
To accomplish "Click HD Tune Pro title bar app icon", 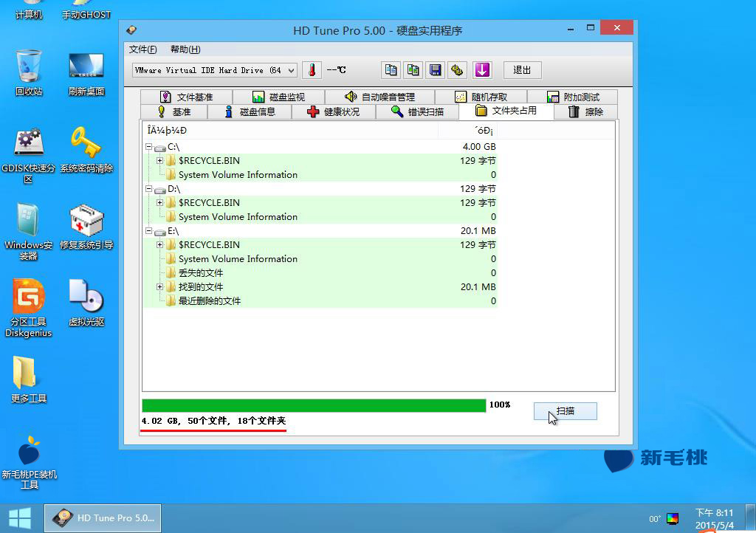I will [131, 30].
